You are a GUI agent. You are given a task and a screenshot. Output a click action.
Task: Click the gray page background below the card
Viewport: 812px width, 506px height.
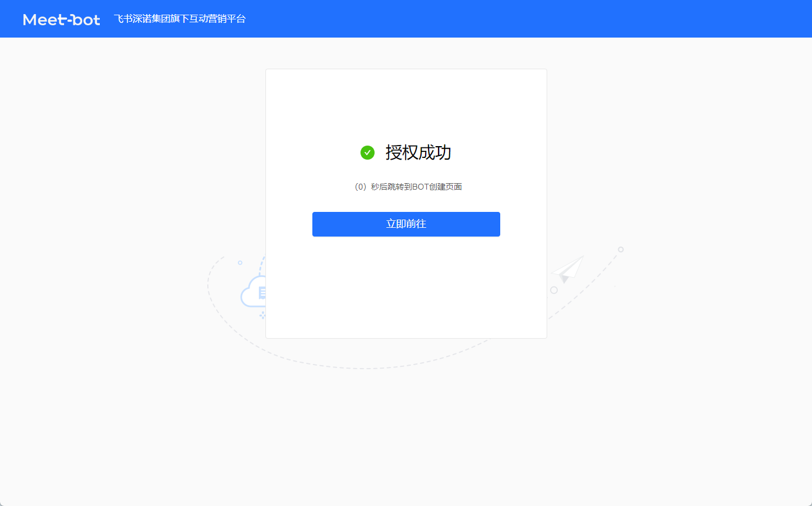pos(406,434)
